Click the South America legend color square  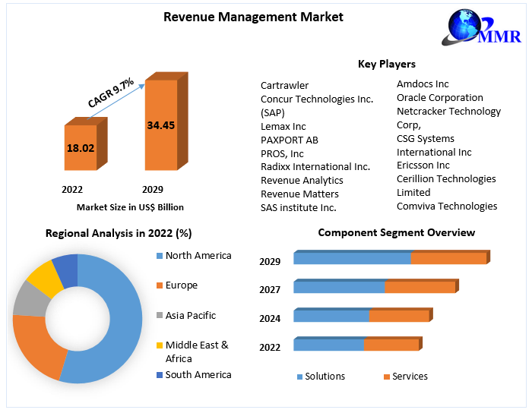coord(158,375)
